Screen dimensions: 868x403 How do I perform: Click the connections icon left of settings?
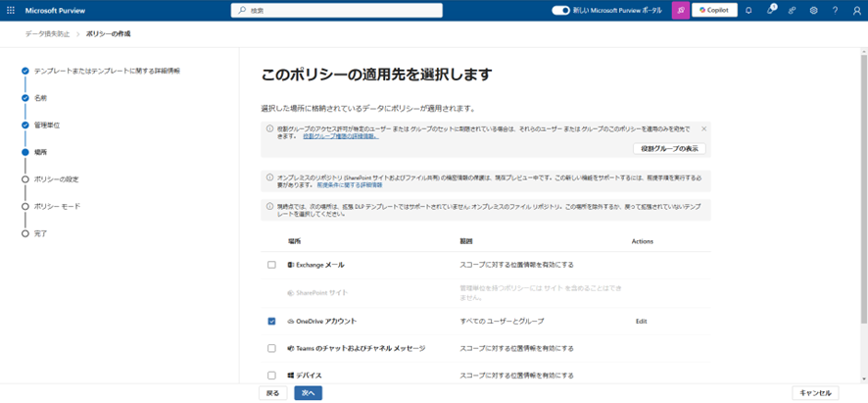coord(792,11)
